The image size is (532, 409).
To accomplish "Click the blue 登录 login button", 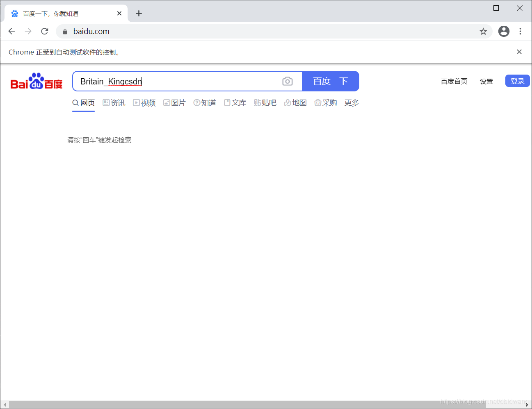I will click(x=518, y=81).
